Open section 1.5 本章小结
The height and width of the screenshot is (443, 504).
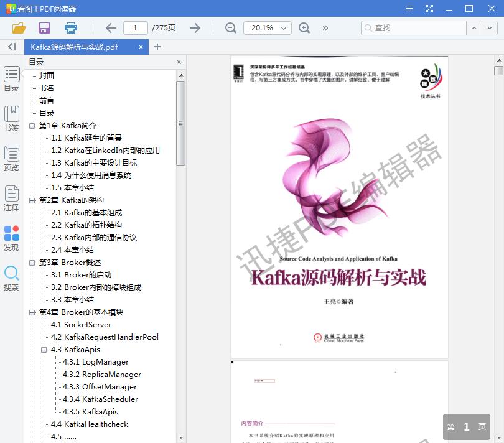tap(72, 188)
